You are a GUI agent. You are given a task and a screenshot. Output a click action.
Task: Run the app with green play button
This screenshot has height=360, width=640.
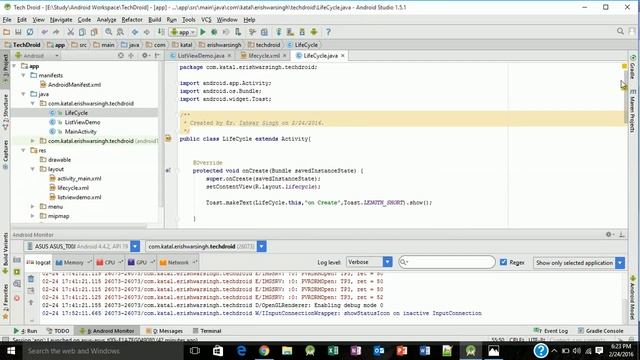click(203, 32)
